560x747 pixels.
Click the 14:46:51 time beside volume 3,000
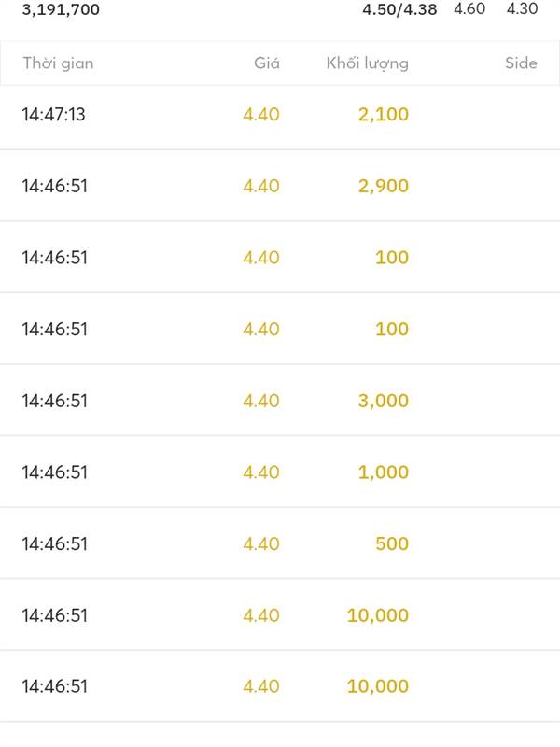coord(55,401)
